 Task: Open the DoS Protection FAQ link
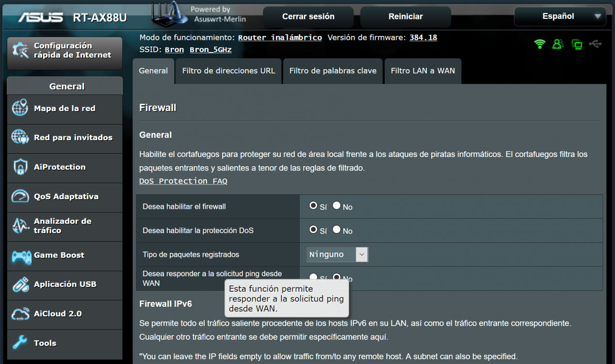[x=183, y=181]
